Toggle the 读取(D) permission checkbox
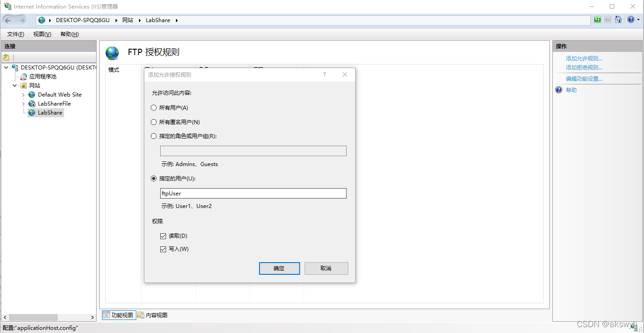644x333 pixels. tap(163, 236)
